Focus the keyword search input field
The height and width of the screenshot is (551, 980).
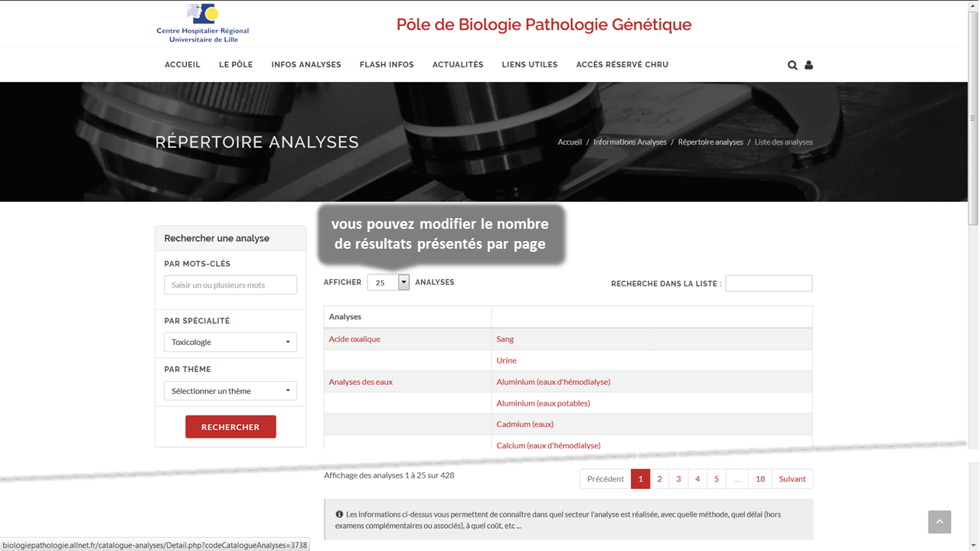coord(230,285)
